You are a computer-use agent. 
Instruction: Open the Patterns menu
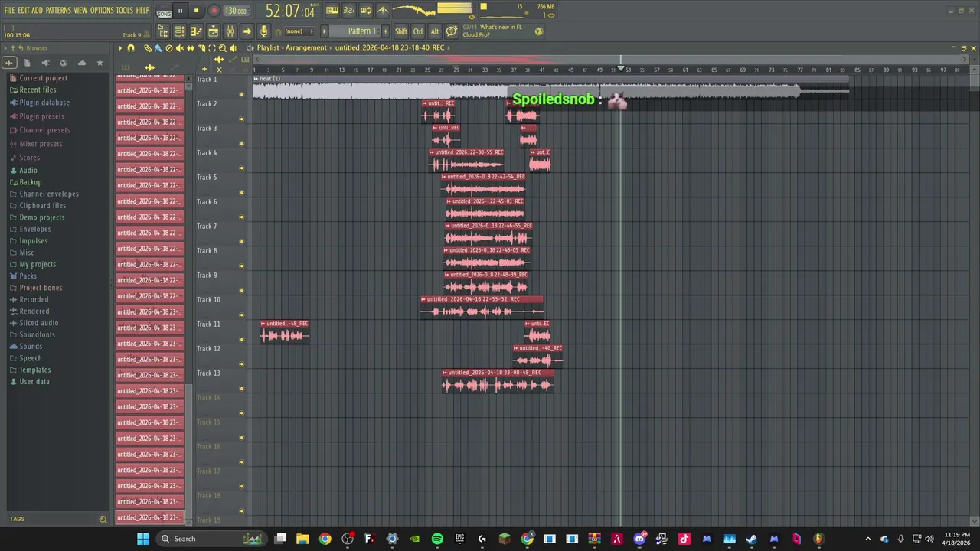pos(58,11)
